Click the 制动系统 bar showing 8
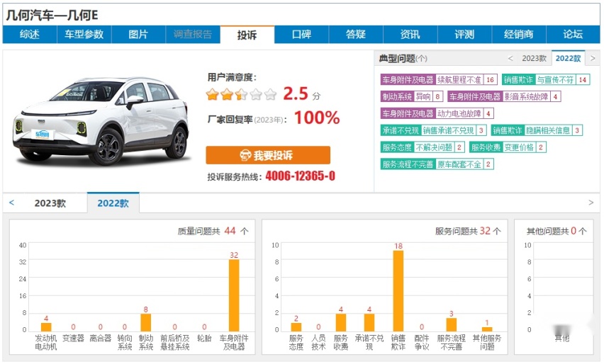This screenshot has height=364, width=604. tap(145, 322)
